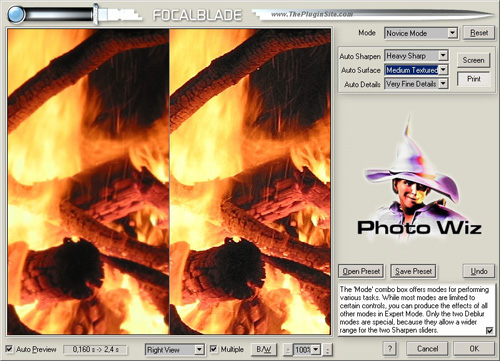Toggle the checkbox in the help text box
The image size is (500, 361).
489,331
